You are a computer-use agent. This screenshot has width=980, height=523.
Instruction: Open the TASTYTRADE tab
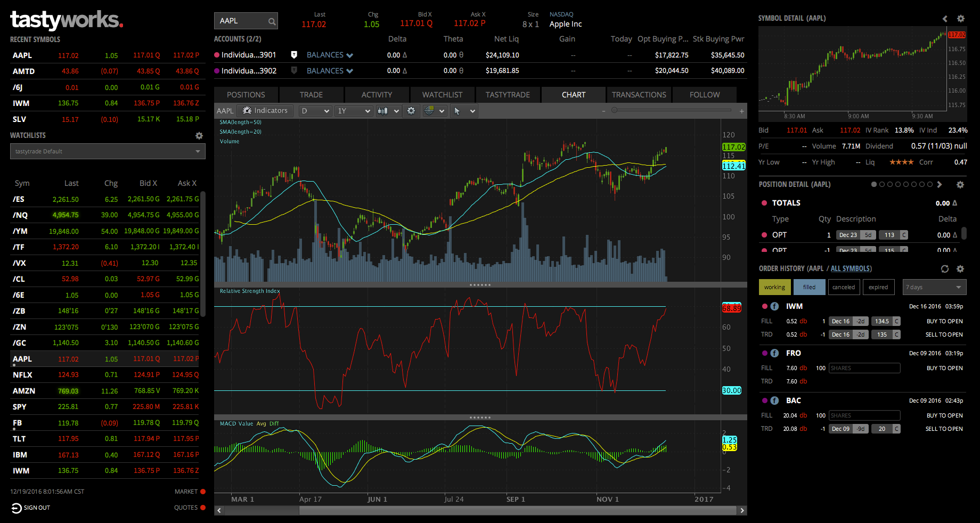coord(508,95)
